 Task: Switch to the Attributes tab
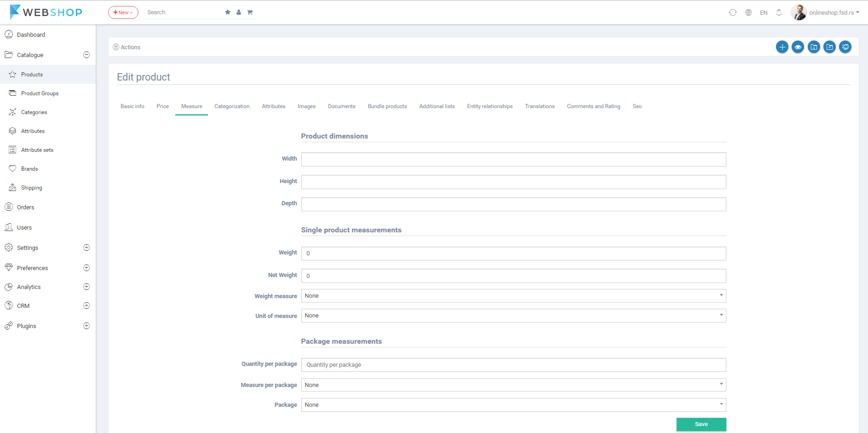[274, 106]
